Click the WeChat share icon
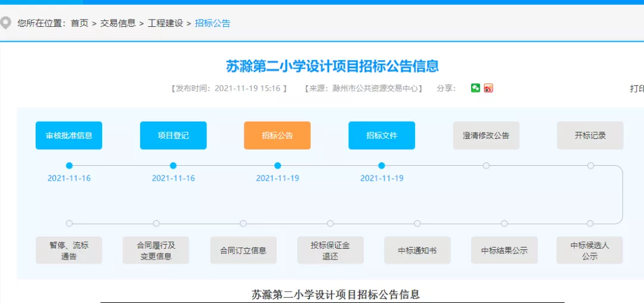The height and width of the screenshot is (303, 644). tap(475, 88)
